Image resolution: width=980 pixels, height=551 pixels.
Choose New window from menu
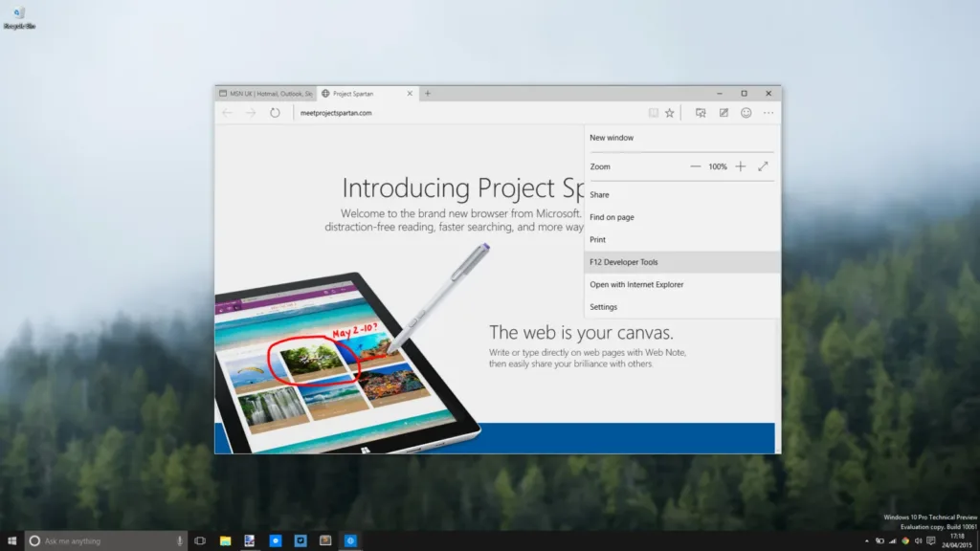tap(681, 138)
